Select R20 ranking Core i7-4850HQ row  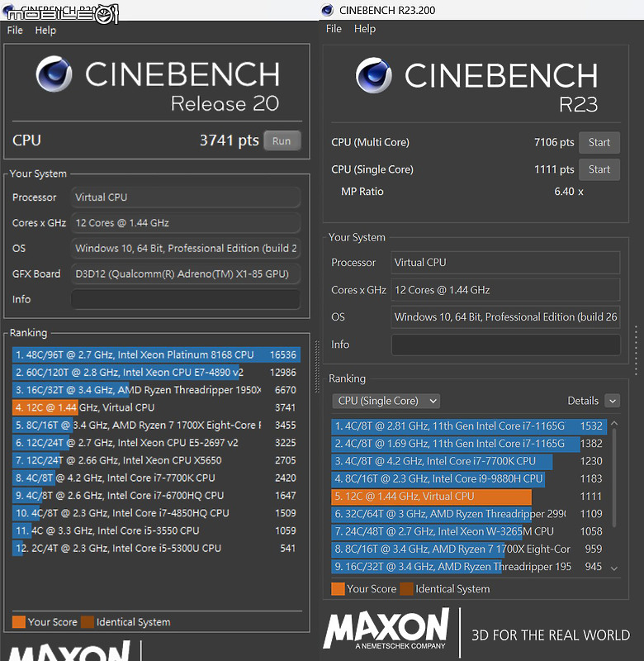coord(156,513)
